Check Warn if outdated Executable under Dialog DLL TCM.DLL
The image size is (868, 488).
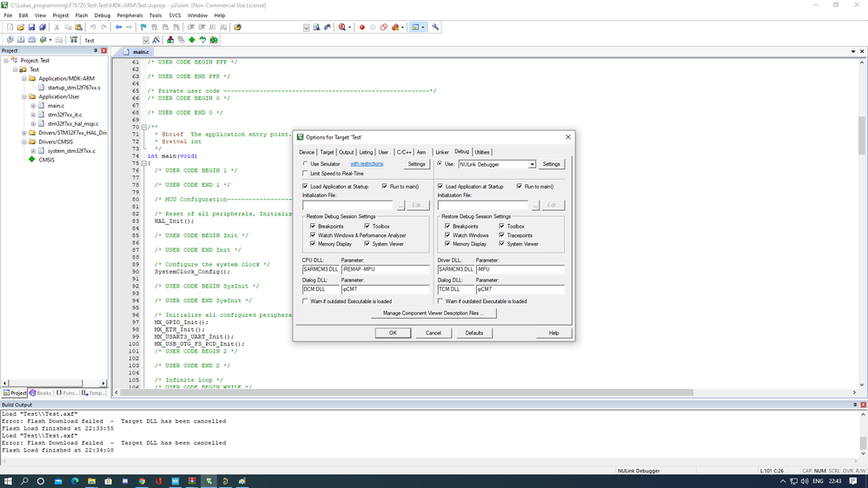point(441,301)
